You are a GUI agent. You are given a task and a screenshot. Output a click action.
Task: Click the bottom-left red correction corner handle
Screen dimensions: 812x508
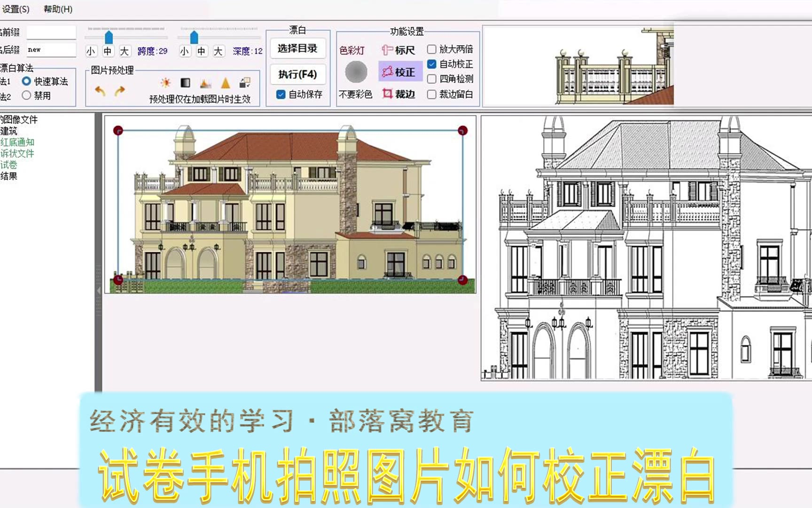click(x=118, y=280)
